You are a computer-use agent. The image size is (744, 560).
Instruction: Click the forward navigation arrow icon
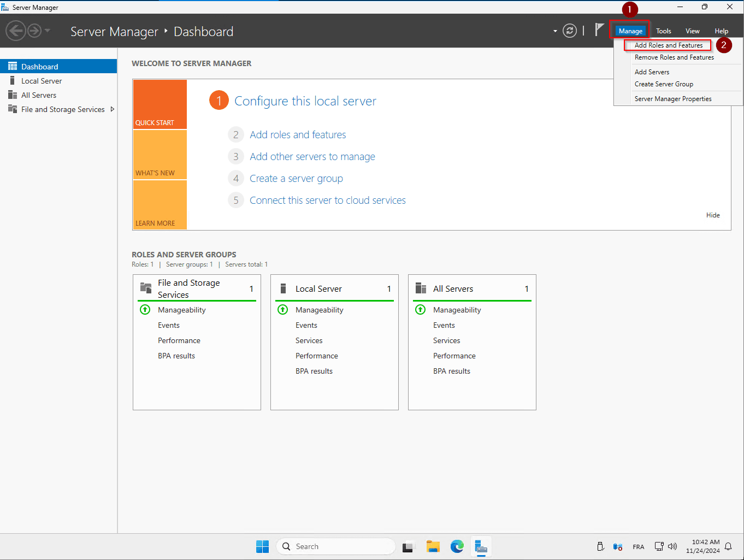(x=34, y=31)
